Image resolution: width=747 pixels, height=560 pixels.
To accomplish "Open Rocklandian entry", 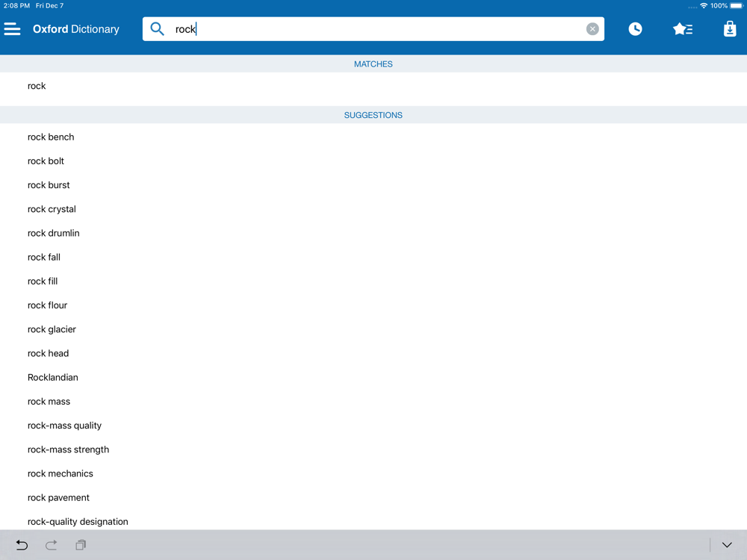I will 373,378.
